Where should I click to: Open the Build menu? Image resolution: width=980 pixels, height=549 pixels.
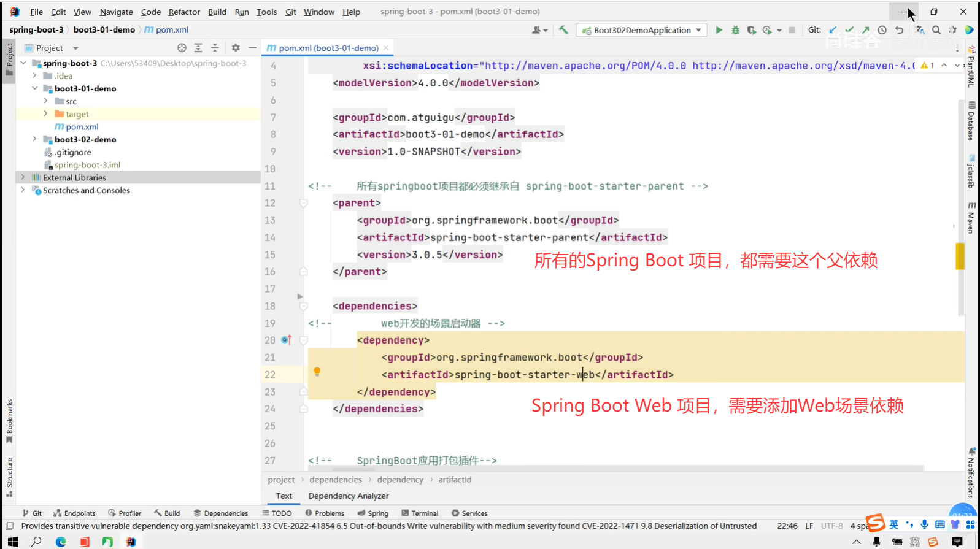[x=217, y=12]
